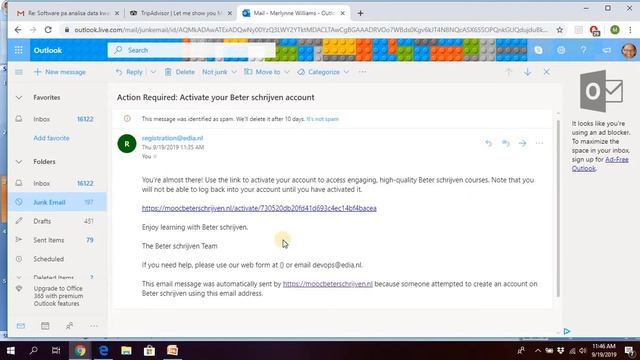This screenshot has height=360, width=640.
Task: Click sender address registration@edia.nl
Action: click(172, 138)
